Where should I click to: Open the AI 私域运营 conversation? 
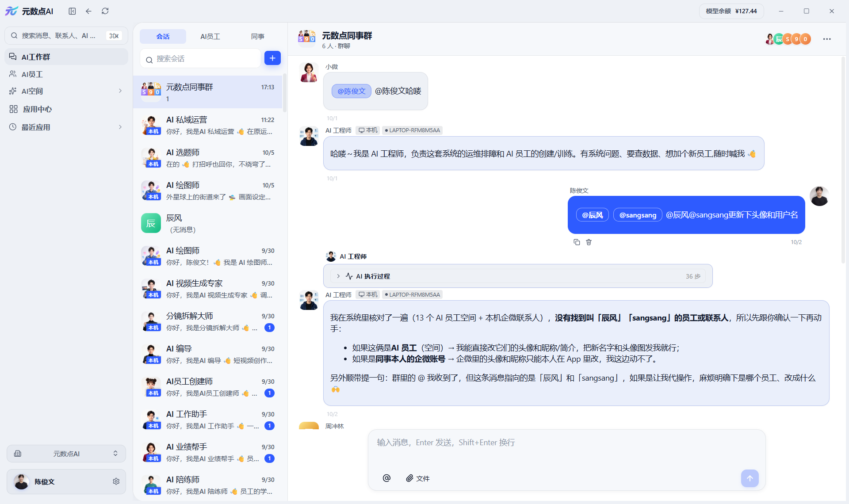click(208, 126)
